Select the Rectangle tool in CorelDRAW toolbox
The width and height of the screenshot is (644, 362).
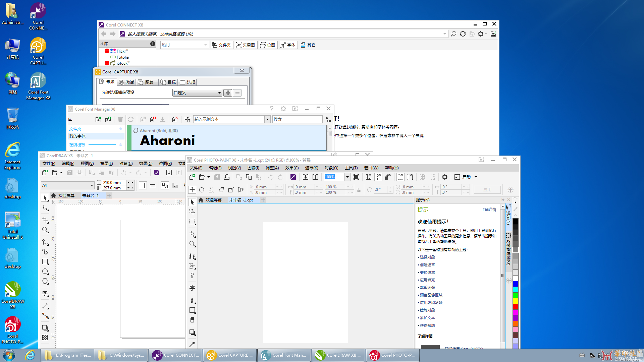(45, 261)
